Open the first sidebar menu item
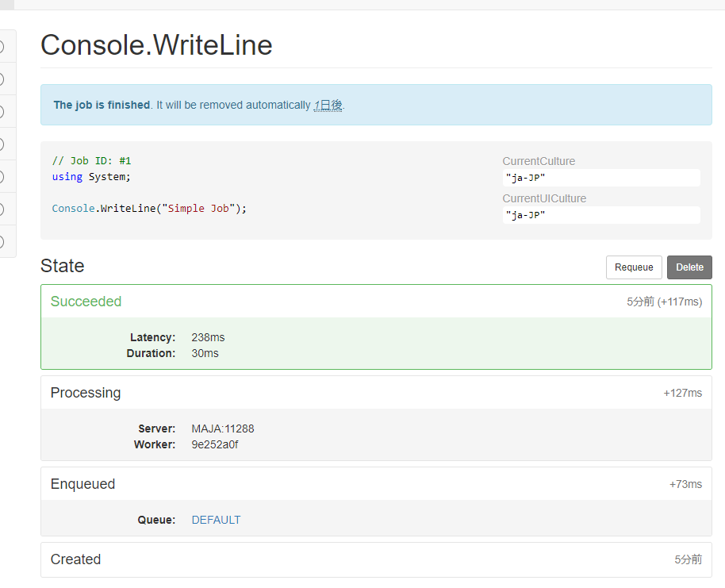Viewport: 725px width, 588px height. (x=6, y=47)
